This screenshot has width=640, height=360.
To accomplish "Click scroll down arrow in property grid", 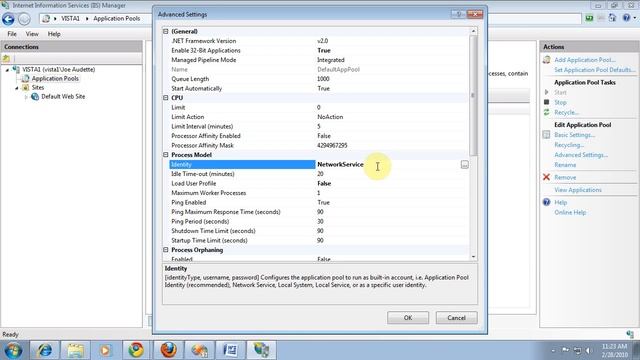I will (473, 257).
